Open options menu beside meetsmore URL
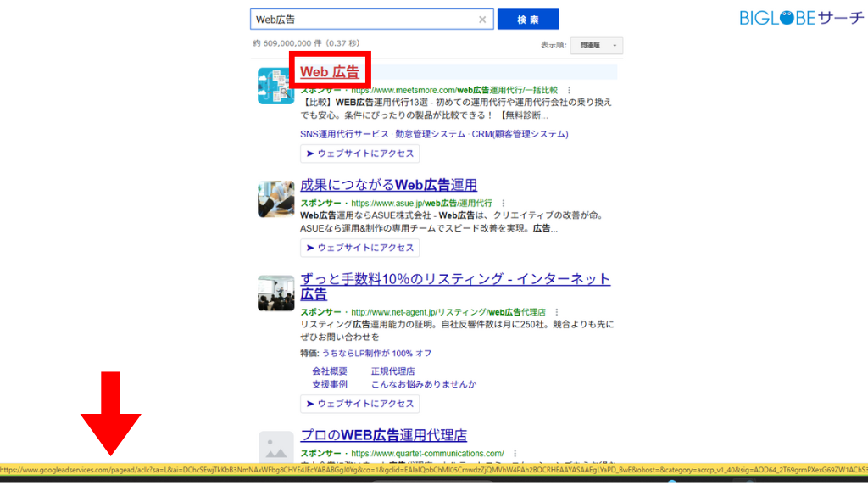The image size is (868, 486). [x=569, y=90]
